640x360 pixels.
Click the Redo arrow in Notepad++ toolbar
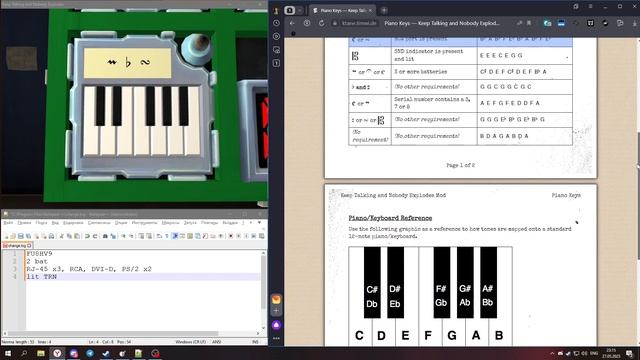point(95,236)
